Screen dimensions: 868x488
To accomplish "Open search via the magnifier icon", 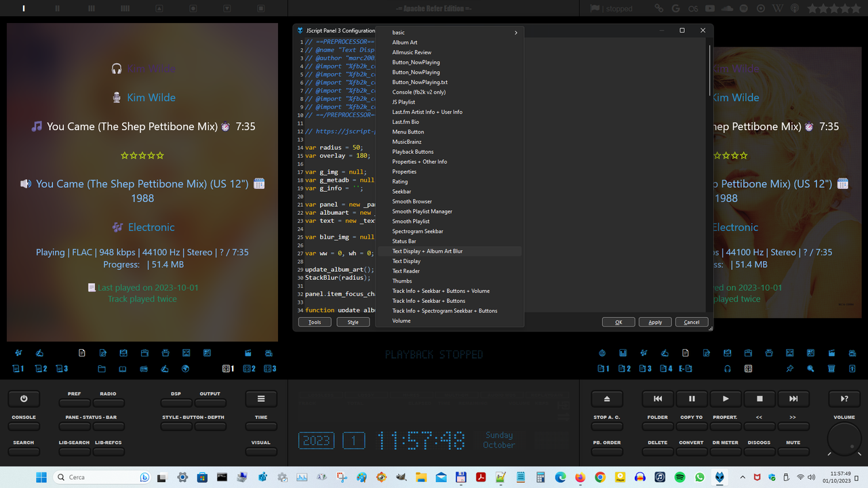I will [810, 369].
